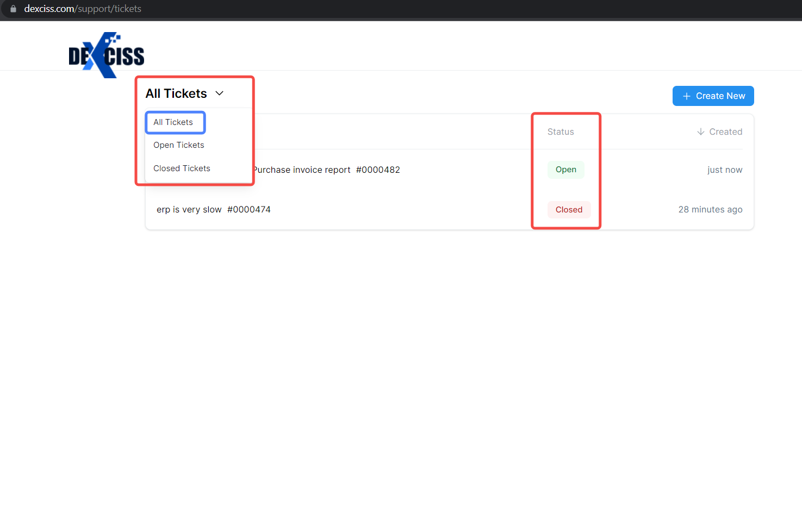Choose Open Tickets from the filter list
802x532 pixels.
coord(178,145)
